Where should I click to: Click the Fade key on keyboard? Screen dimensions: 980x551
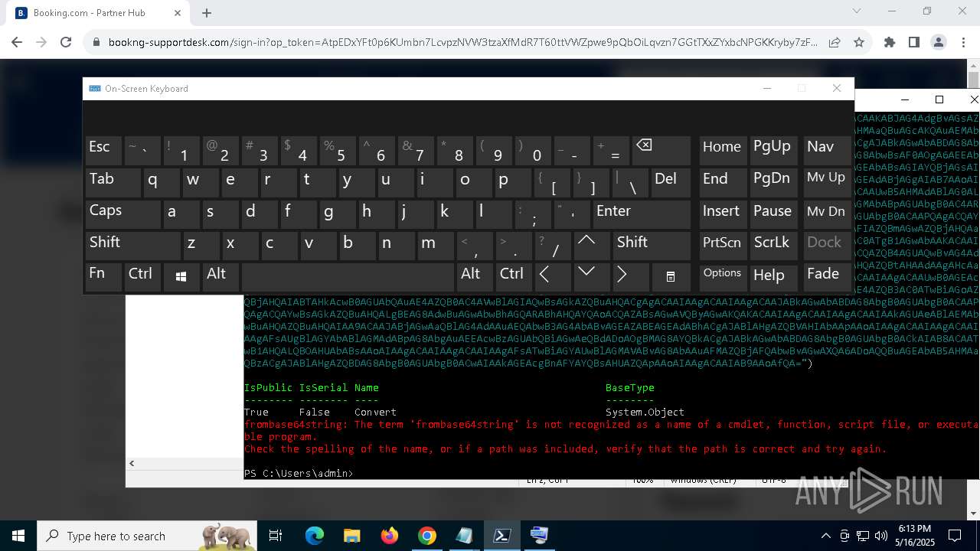click(827, 277)
